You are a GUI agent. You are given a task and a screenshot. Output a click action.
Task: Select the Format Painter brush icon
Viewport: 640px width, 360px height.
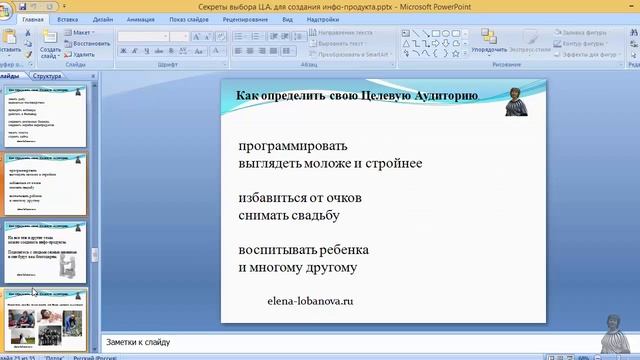click(28, 54)
